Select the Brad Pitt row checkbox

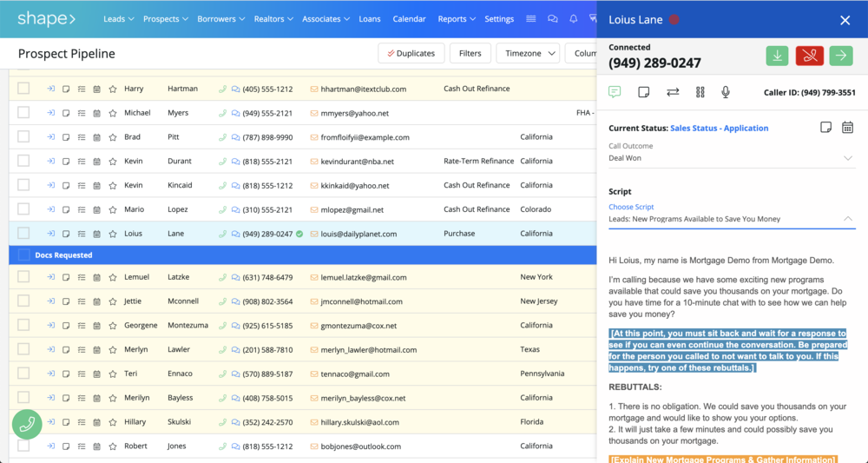[x=23, y=136]
